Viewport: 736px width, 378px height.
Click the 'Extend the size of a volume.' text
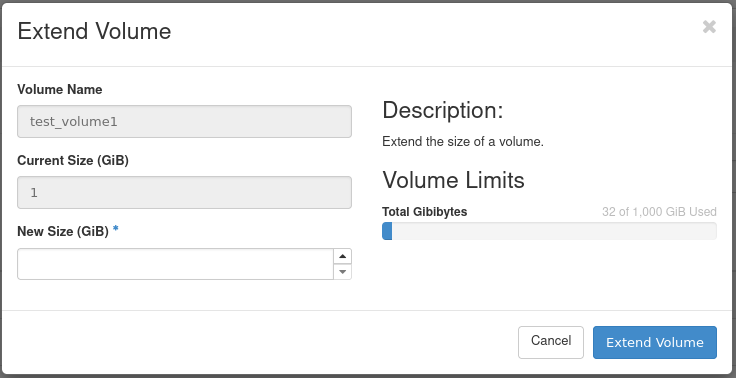coord(463,142)
